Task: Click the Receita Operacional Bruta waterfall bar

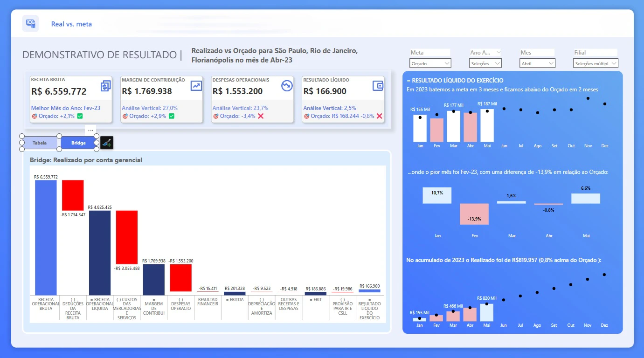Action: pos(46,237)
